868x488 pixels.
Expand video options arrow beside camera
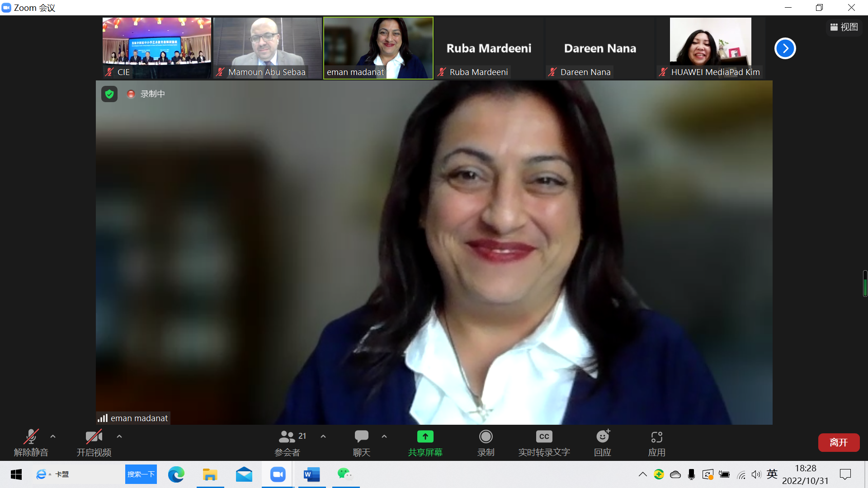pos(119,436)
